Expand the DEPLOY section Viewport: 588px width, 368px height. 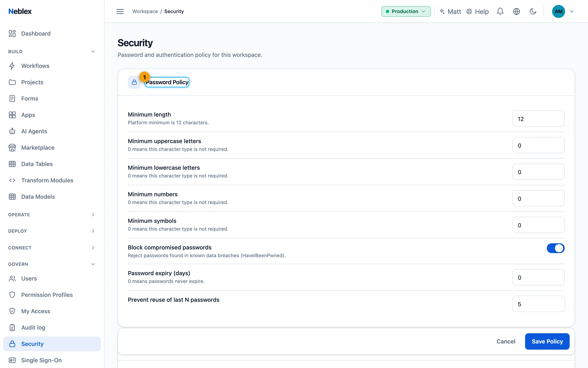coord(52,231)
